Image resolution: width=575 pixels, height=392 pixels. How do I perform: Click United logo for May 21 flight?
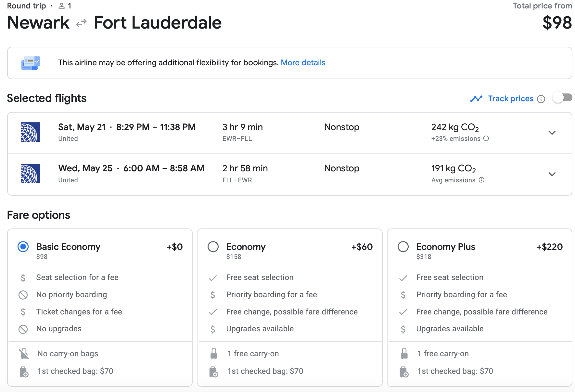pyautogui.click(x=31, y=132)
